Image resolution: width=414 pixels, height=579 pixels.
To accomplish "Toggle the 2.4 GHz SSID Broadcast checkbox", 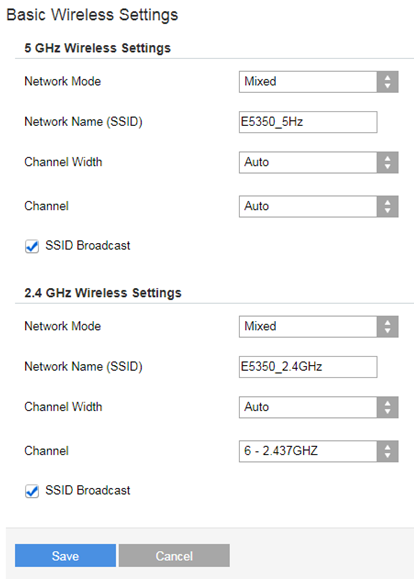I will [x=32, y=491].
